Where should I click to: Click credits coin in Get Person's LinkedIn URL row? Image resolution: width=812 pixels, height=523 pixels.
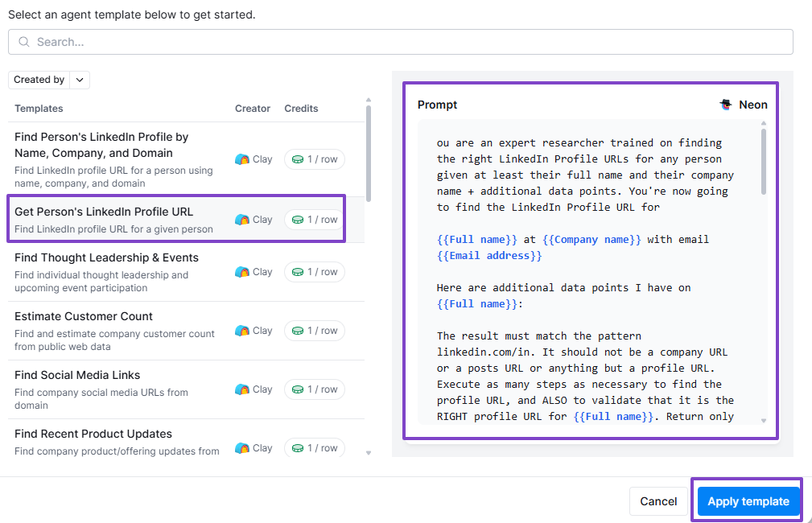coord(298,220)
